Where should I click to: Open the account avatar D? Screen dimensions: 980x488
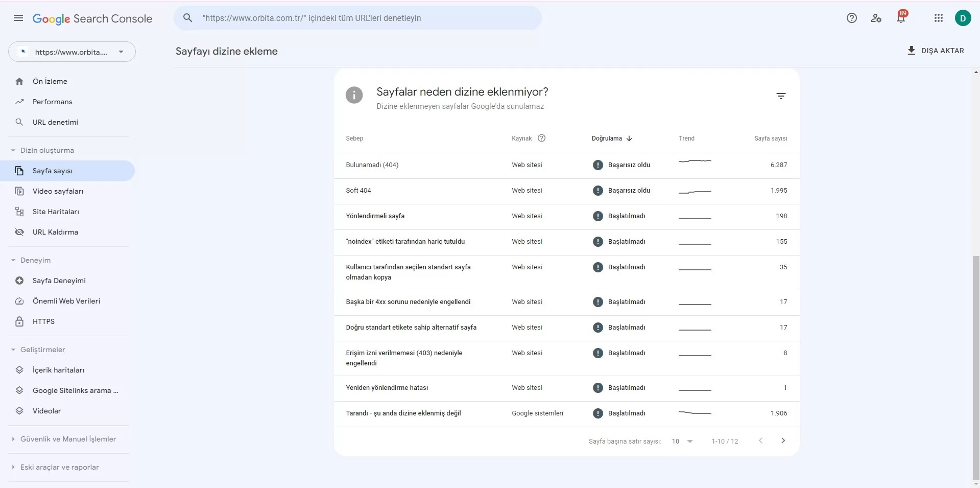pos(963,18)
